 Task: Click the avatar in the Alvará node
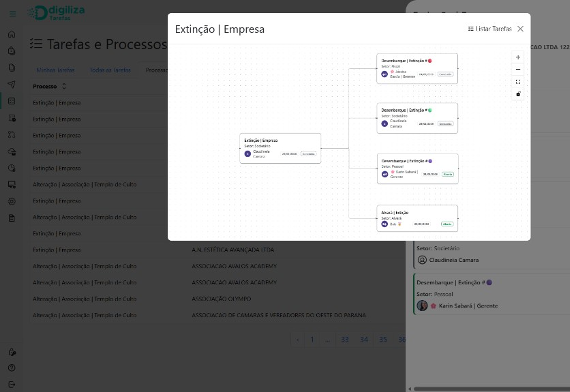coord(384,224)
